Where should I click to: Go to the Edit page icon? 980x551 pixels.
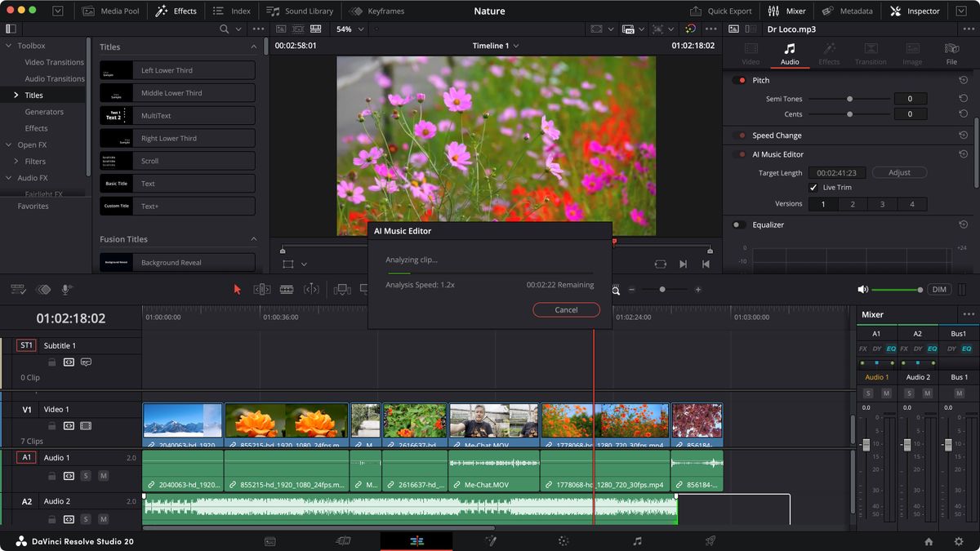pos(416,541)
